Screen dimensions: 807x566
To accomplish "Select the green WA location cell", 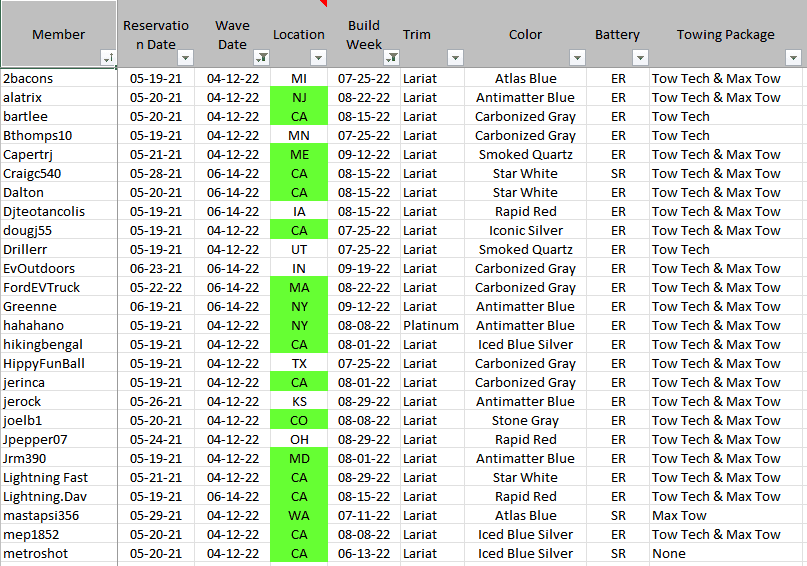I will (299, 515).
